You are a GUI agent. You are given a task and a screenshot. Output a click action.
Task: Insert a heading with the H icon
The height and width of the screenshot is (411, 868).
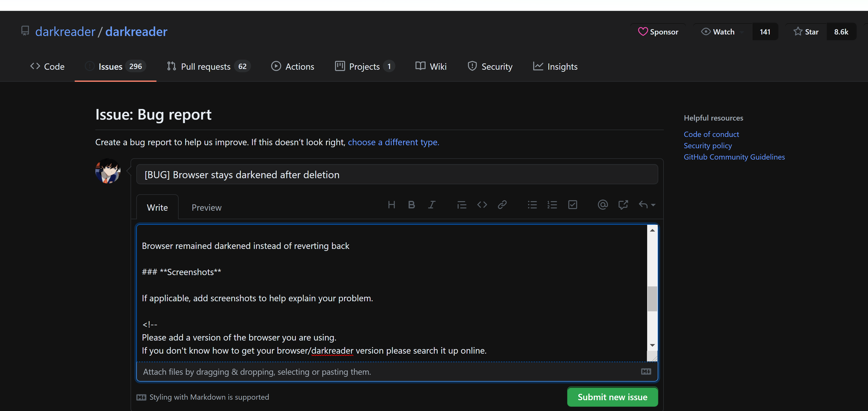coord(391,205)
